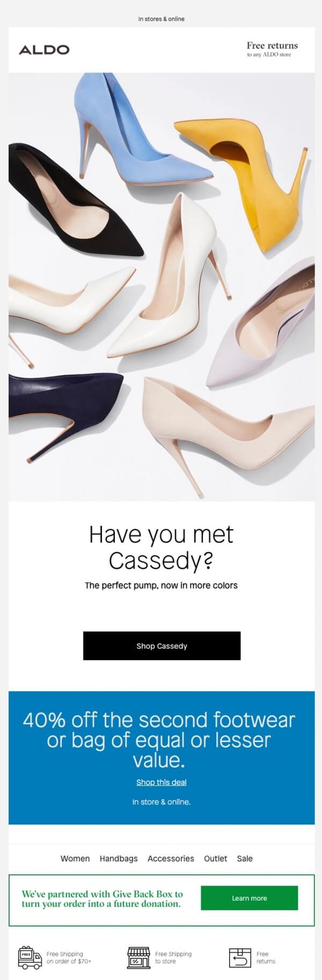Click the ALDO logo
The width and height of the screenshot is (322, 980).
(44, 50)
